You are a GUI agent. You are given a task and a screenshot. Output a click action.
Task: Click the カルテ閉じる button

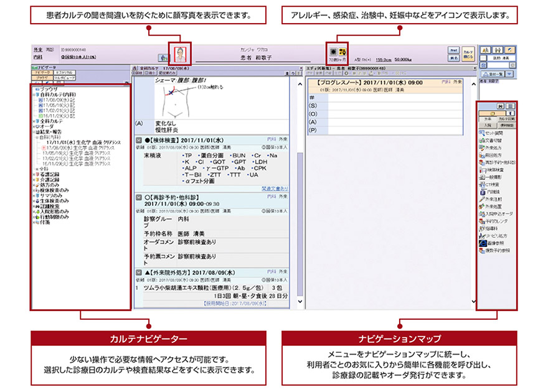tap(468, 54)
